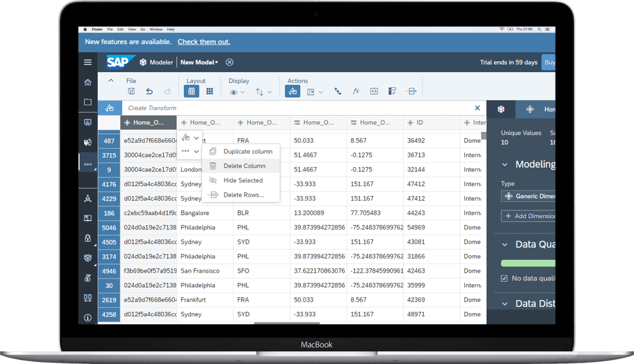Viewport: 634px width, 364px height.
Task: Open the hamburger main menu icon
Action: point(88,62)
